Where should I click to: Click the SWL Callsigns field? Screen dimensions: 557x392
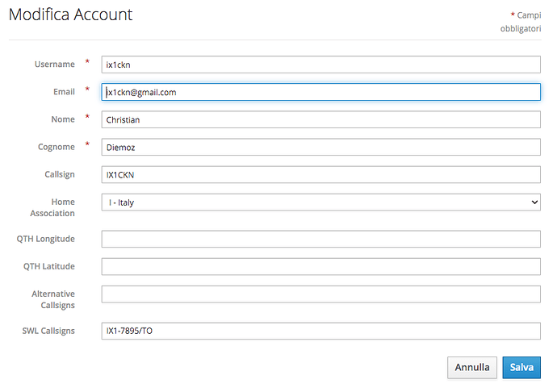(320, 331)
